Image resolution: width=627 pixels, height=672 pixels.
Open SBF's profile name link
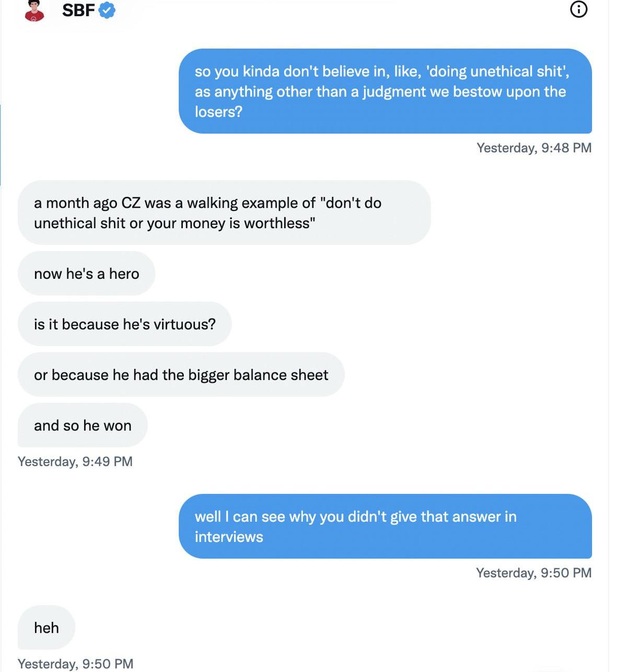(x=78, y=10)
